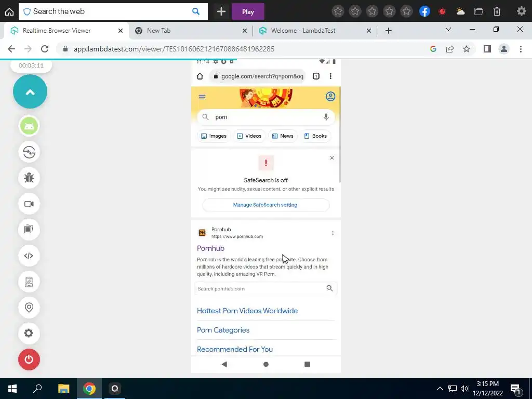The width and height of the screenshot is (532, 399).
Task: Open the result's three-dot options menu
Action: 333,233
